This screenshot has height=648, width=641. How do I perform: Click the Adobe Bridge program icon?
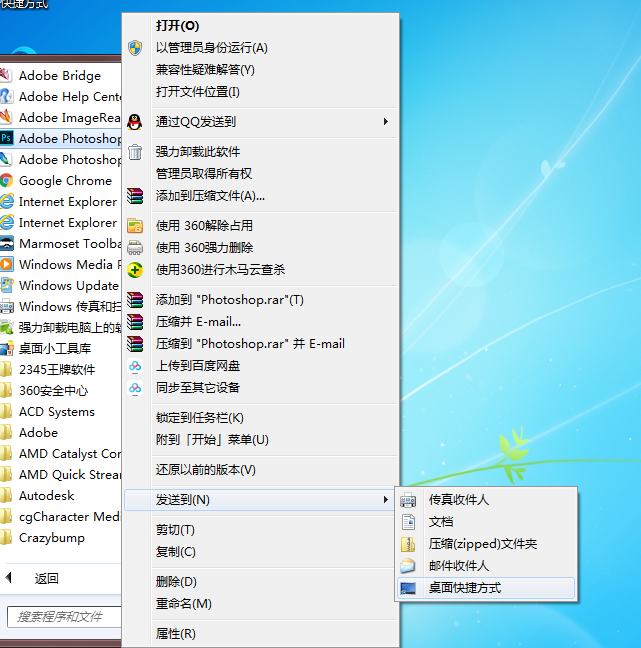(x=5, y=76)
